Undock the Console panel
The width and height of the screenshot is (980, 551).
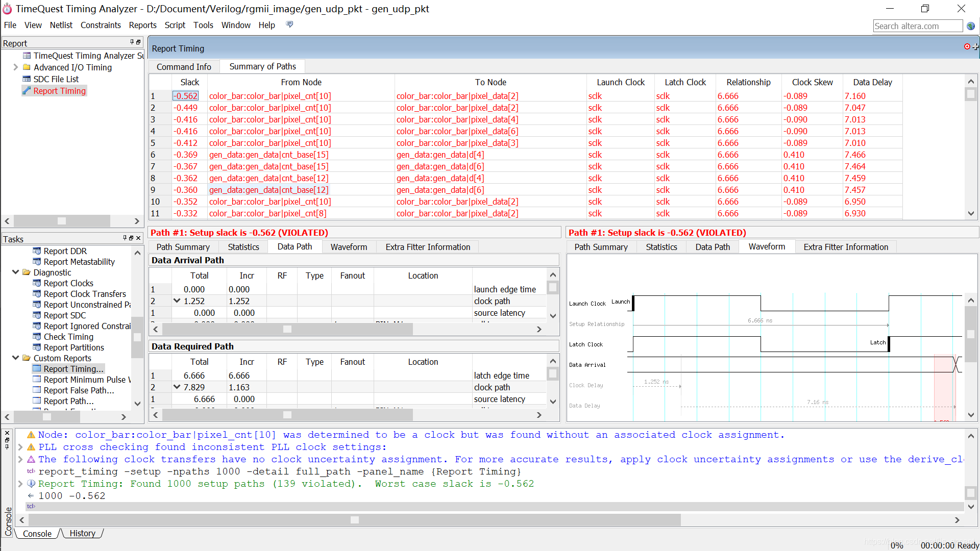tap(7, 440)
